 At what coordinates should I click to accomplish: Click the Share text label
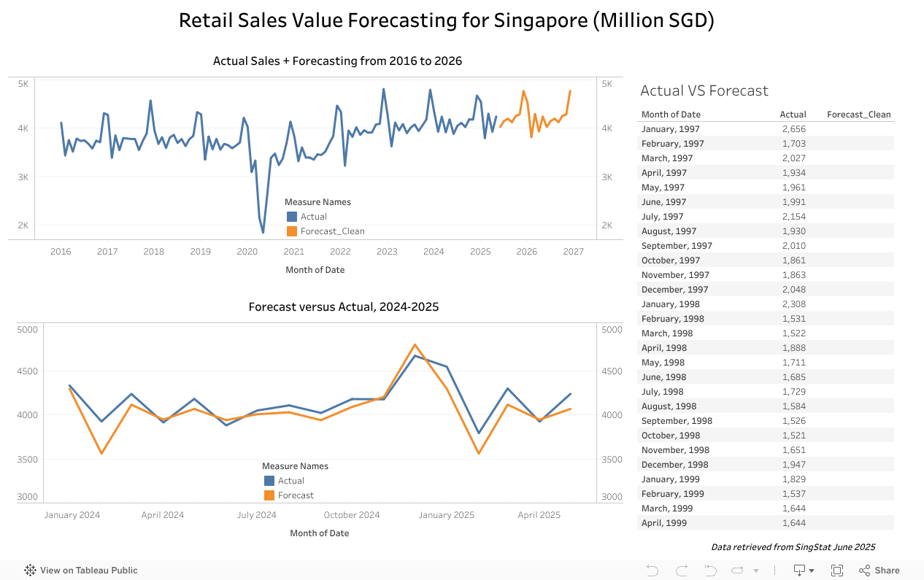[887, 571]
